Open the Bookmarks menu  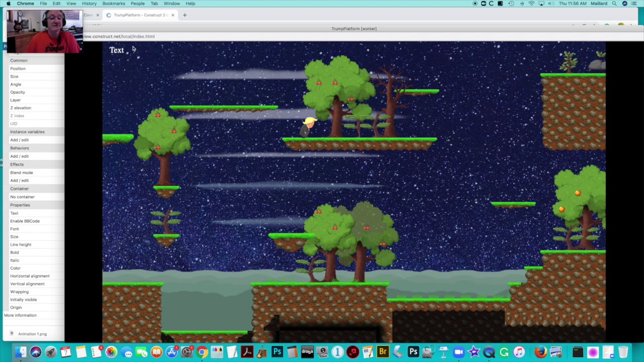click(x=114, y=4)
